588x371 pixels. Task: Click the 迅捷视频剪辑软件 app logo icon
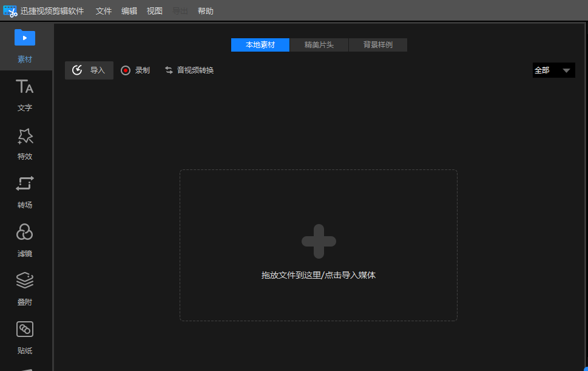pyautogui.click(x=10, y=12)
